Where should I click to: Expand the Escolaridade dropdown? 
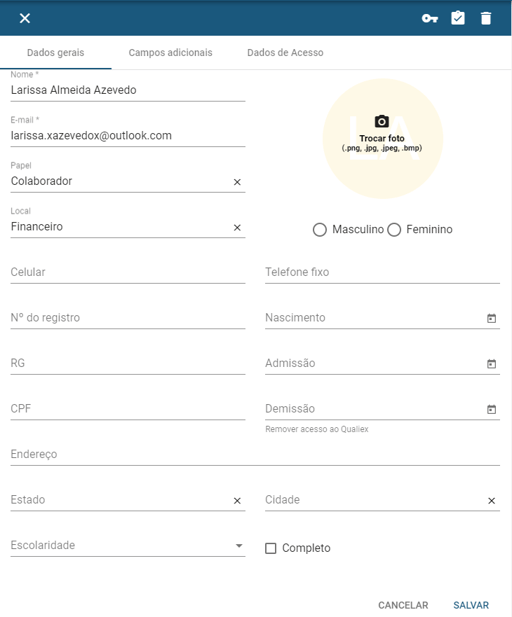coord(128,545)
